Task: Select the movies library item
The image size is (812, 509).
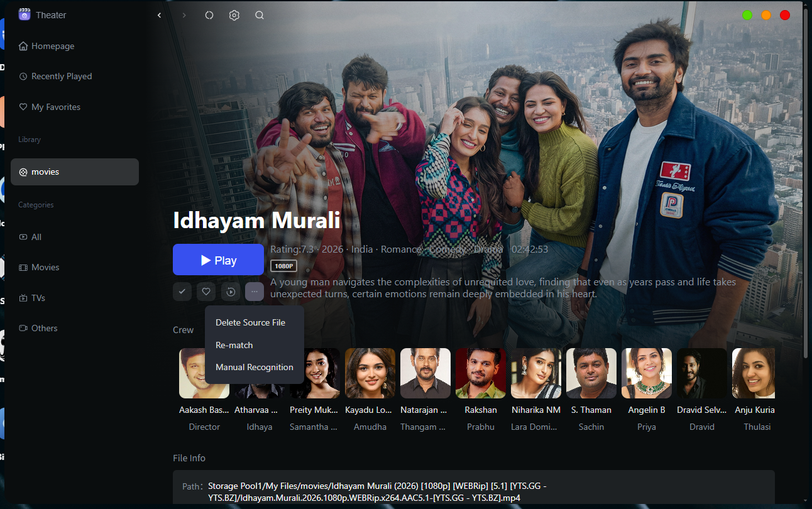Action: (x=75, y=172)
